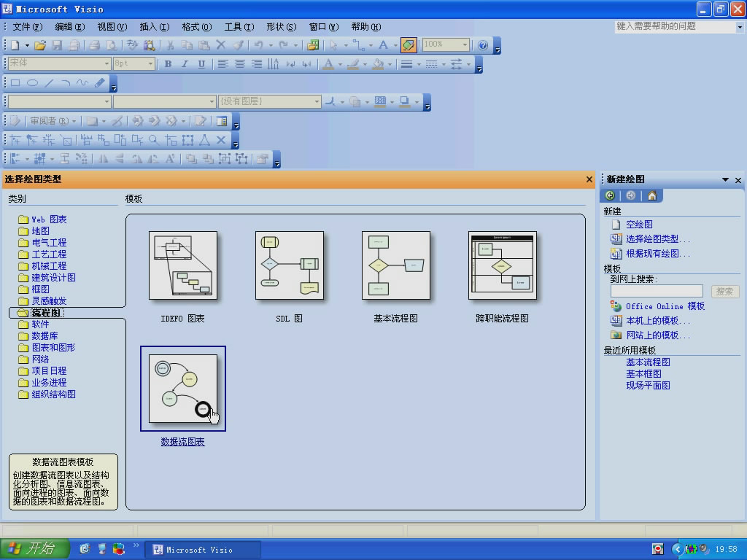Click the Format Painter brush icon

tap(239, 45)
